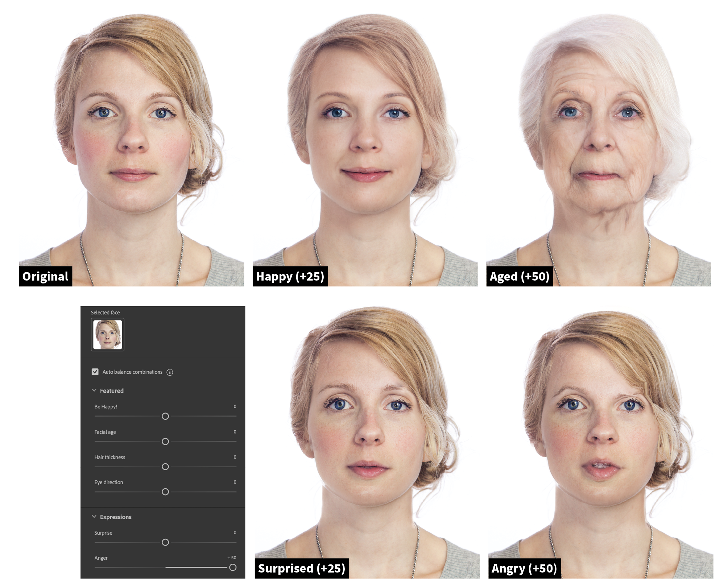The height and width of the screenshot is (588, 728).
Task: Click the Anger slider handle at +50
Action: click(x=233, y=567)
